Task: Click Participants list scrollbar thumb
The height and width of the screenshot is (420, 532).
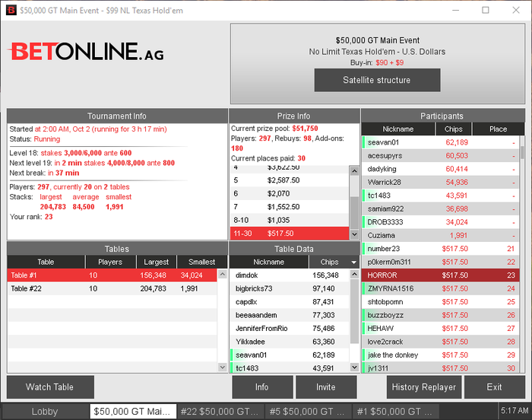Action: pos(522,152)
